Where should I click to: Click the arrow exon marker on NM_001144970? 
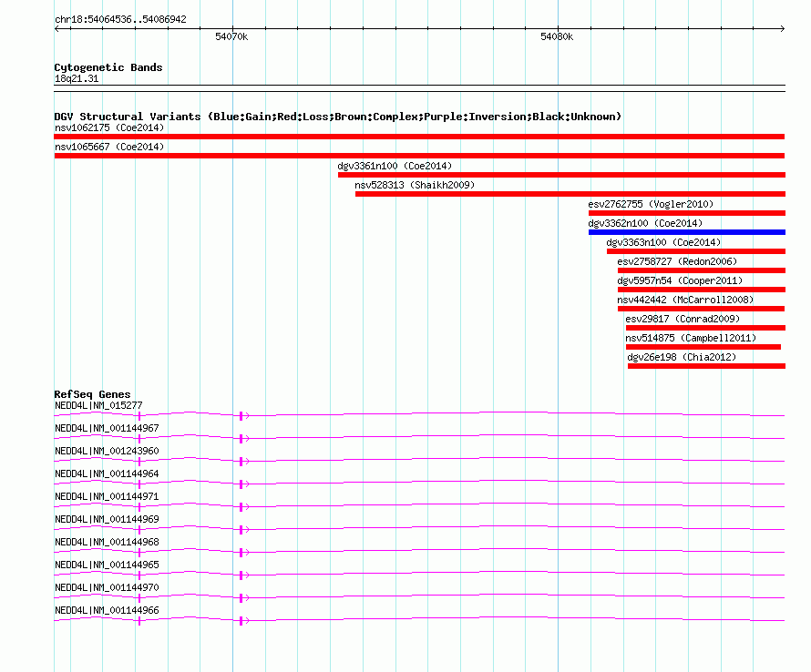(244, 597)
